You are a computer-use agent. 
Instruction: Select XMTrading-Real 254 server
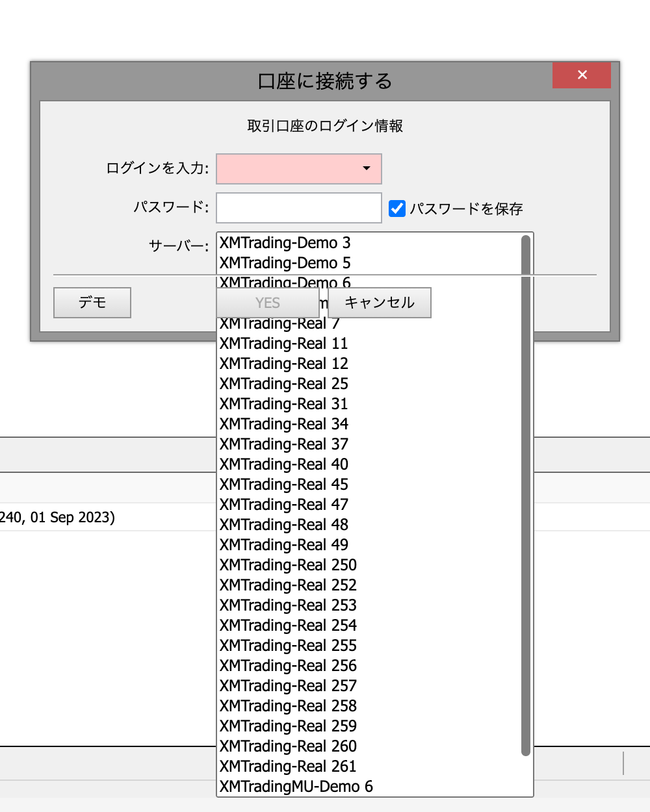369,626
